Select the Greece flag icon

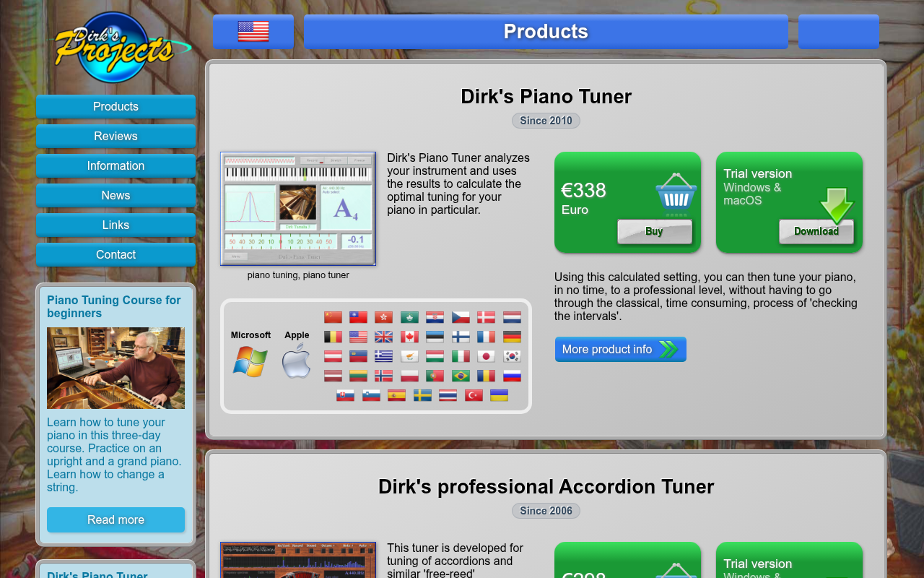click(383, 356)
